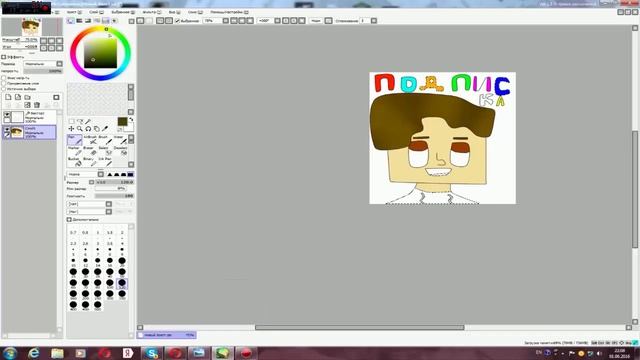Expand the advanced settings checkbox in brush panel
This screenshot has height=360, width=640.
pos(69,220)
